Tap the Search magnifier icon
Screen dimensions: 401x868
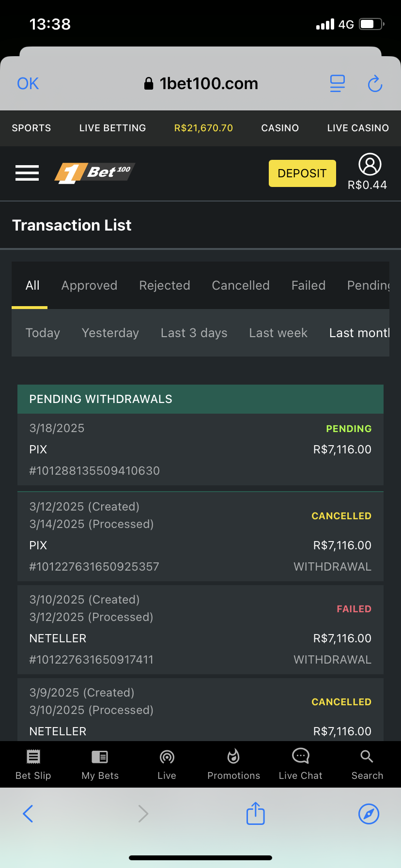tap(367, 756)
